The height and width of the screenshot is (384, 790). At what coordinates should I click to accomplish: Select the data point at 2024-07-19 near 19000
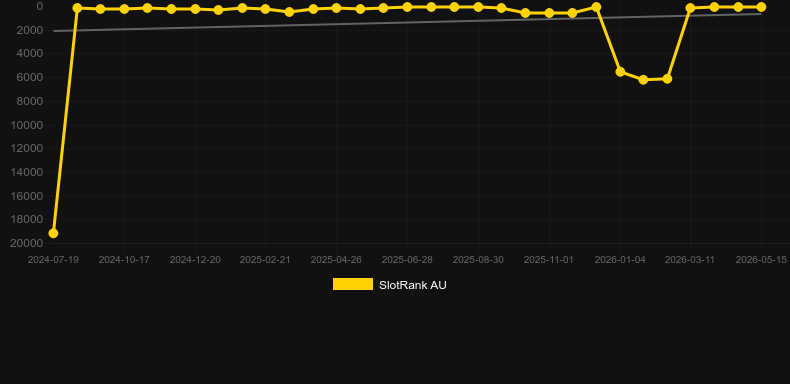(53, 233)
